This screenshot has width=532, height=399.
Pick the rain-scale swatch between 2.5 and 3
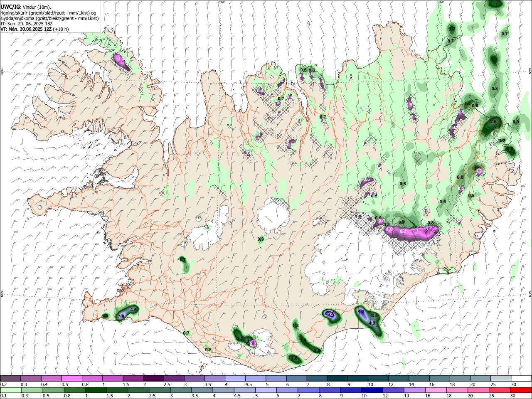pos(160,390)
